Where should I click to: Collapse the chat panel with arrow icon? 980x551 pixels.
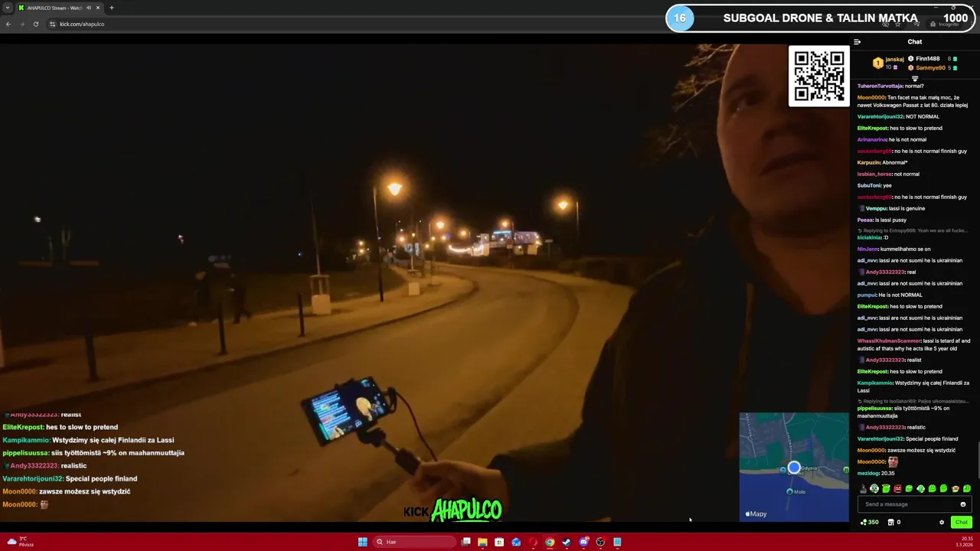pyautogui.click(x=857, y=42)
